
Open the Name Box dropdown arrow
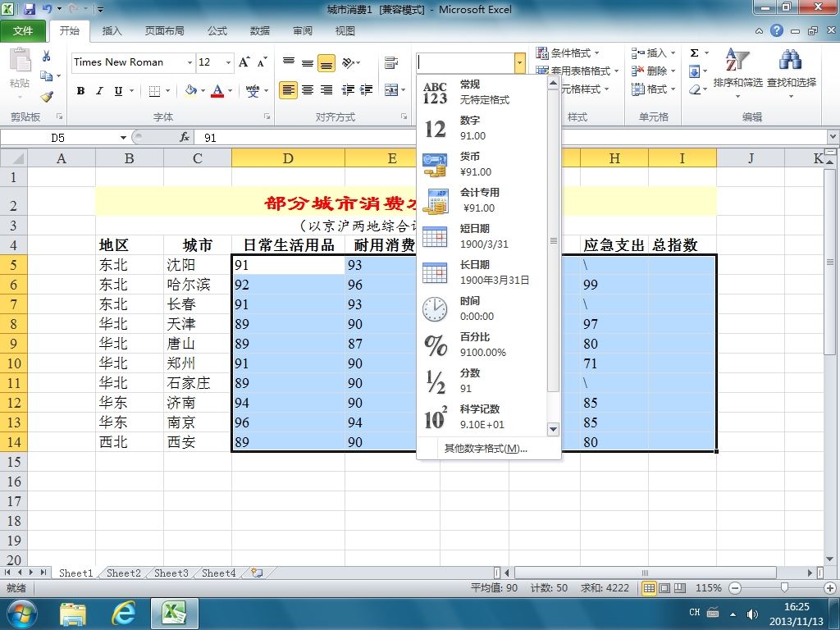click(123, 138)
